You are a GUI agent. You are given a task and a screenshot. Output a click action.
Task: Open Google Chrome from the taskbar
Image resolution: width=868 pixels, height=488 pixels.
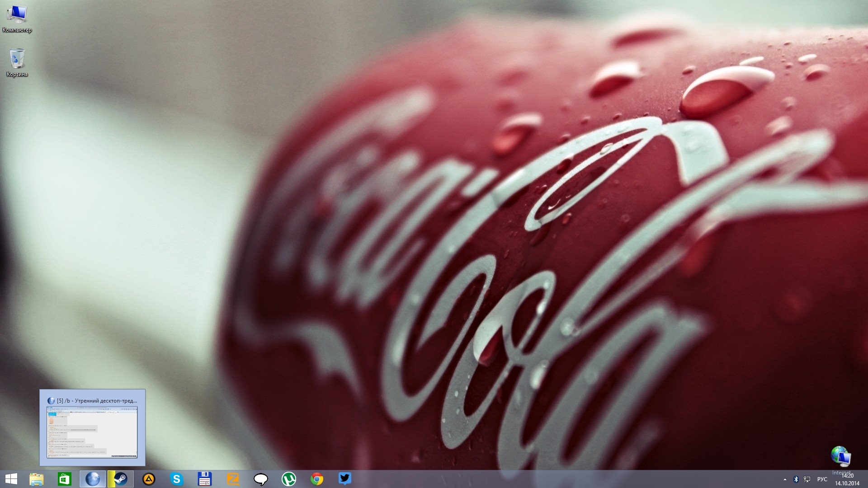click(x=317, y=479)
